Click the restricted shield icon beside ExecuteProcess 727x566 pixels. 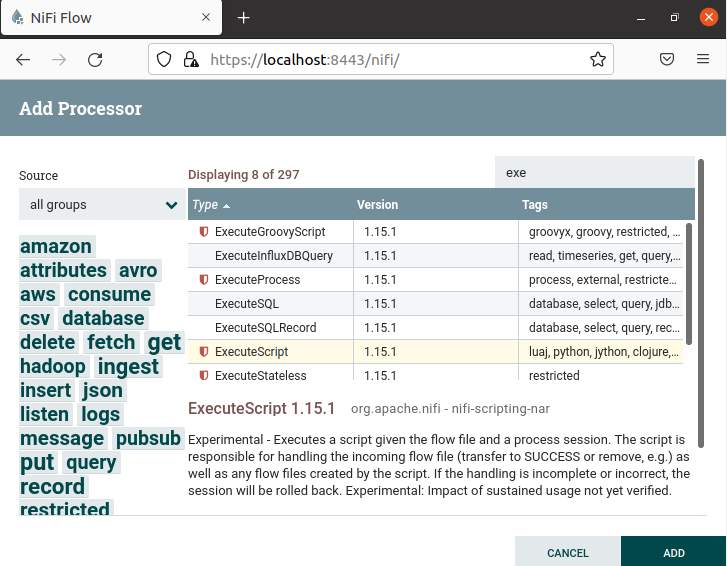[204, 280]
